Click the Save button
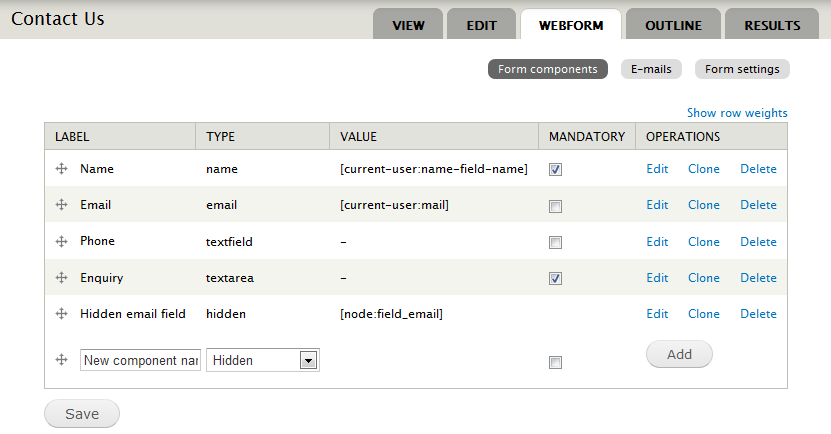The height and width of the screenshot is (434, 831). click(82, 414)
